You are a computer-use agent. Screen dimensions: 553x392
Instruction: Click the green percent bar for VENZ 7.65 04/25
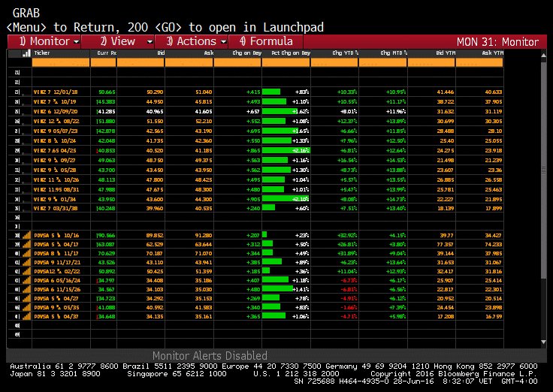point(286,150)
